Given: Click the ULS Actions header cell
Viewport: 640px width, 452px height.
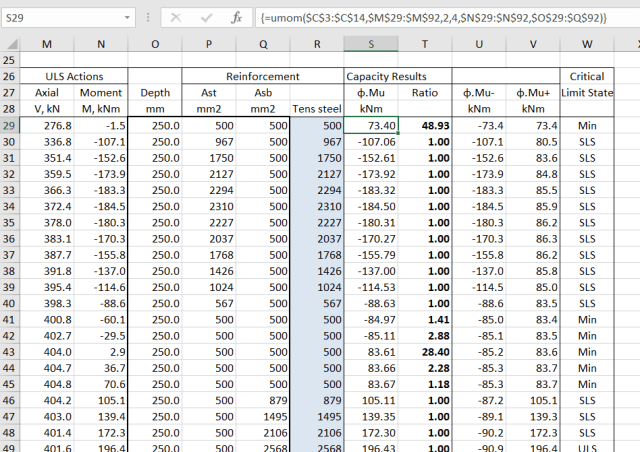Looking at the screenshot, I should 73,76.
